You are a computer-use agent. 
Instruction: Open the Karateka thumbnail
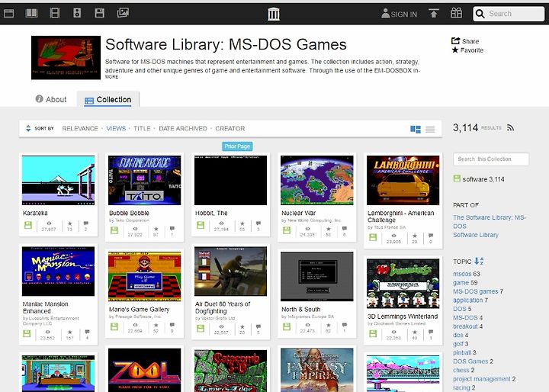coord(58,181)
